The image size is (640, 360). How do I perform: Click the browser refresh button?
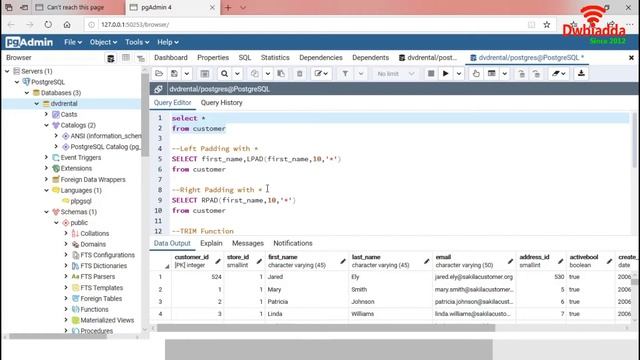click(x=48, y=24)
